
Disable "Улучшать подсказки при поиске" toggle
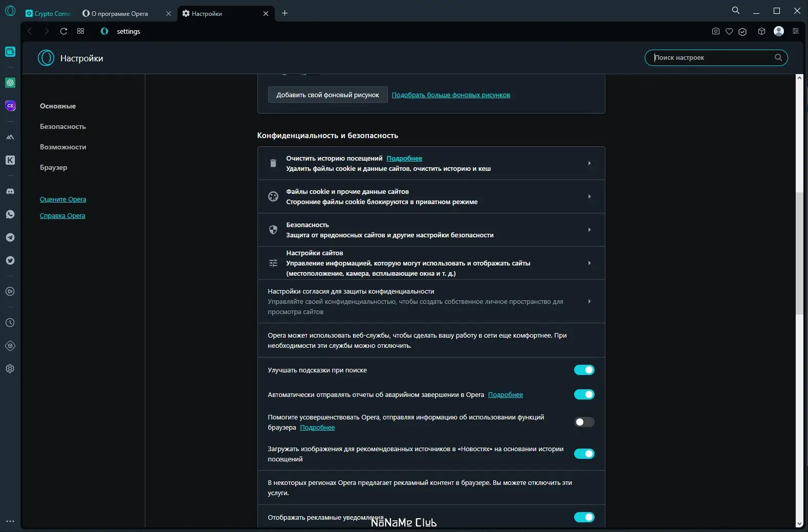pyautogui.click(x=584, y=370)
